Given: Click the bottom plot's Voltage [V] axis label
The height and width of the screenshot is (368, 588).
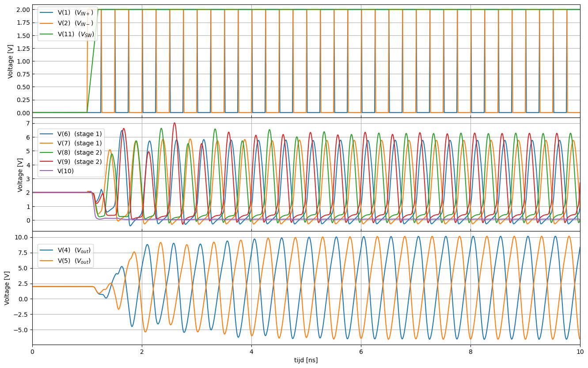Looking at the screenshot, I should (7, 288).
